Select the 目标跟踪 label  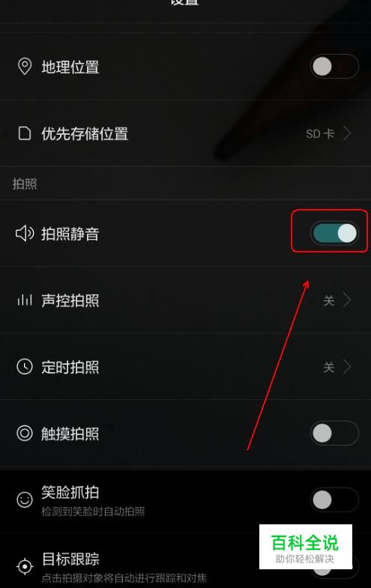70,559
